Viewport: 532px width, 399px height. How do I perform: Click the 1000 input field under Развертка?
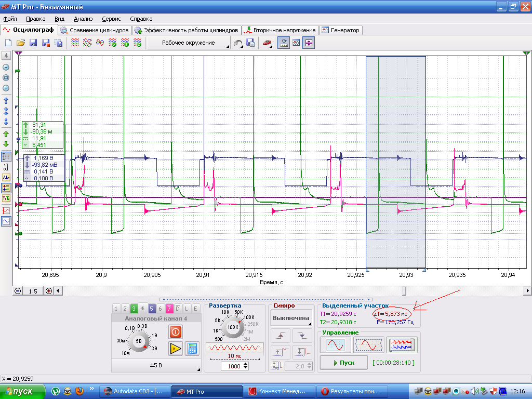coord(232,366)
